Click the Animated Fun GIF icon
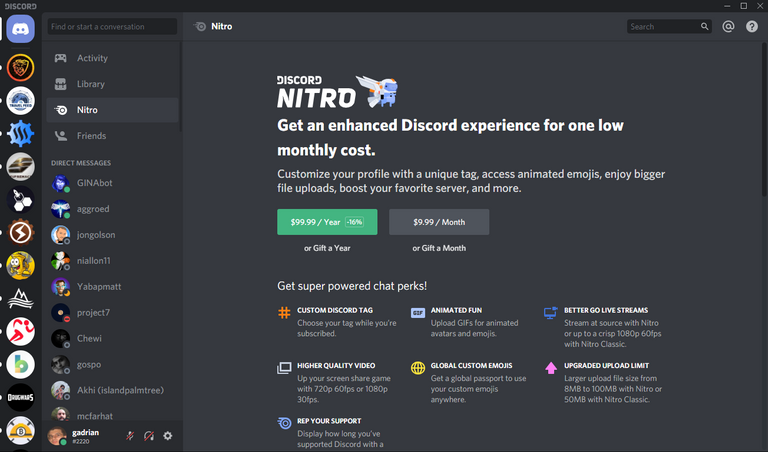 pyautogui.click(x=418, y=312)
